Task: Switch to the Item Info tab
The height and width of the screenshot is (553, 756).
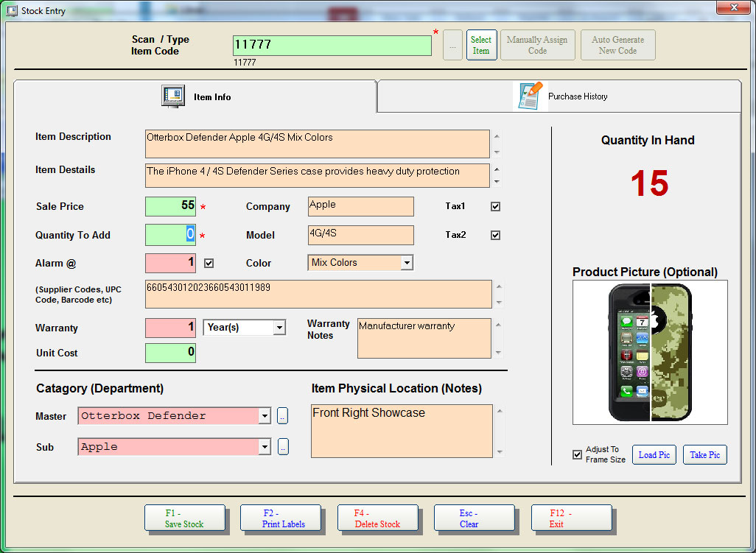Action: click(195, 96)
